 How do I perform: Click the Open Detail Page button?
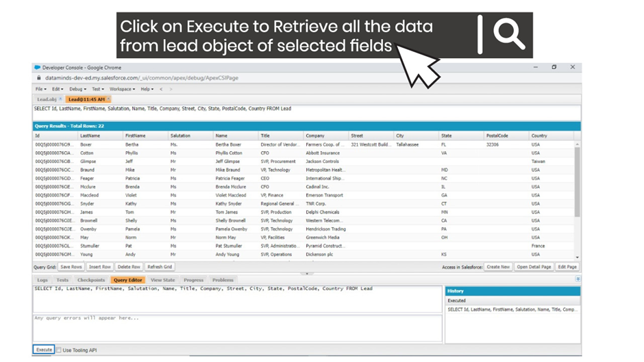pos(534,267)
